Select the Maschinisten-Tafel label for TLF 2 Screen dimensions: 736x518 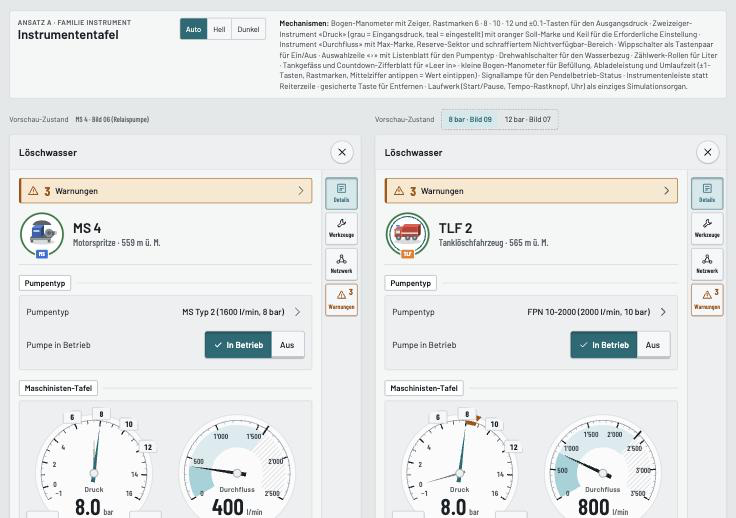click(x=424, y=388)
